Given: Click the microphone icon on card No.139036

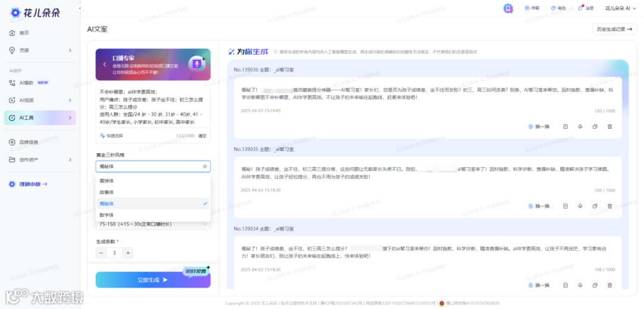Looking at the screenshot, I should 580,126.
